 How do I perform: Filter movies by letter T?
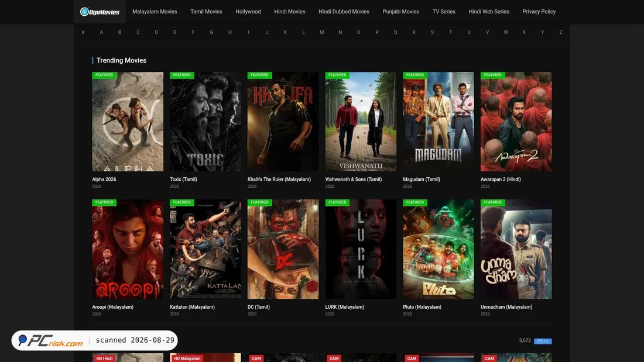(451, 32)
